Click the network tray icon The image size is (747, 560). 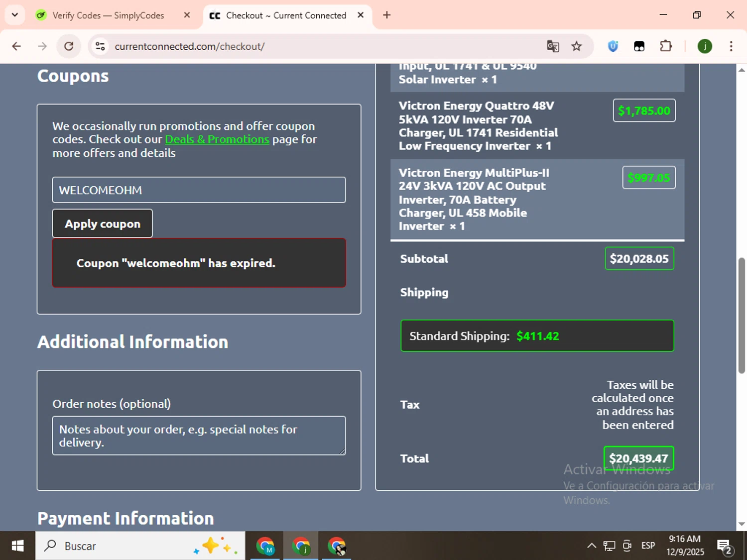pos(609,546)
